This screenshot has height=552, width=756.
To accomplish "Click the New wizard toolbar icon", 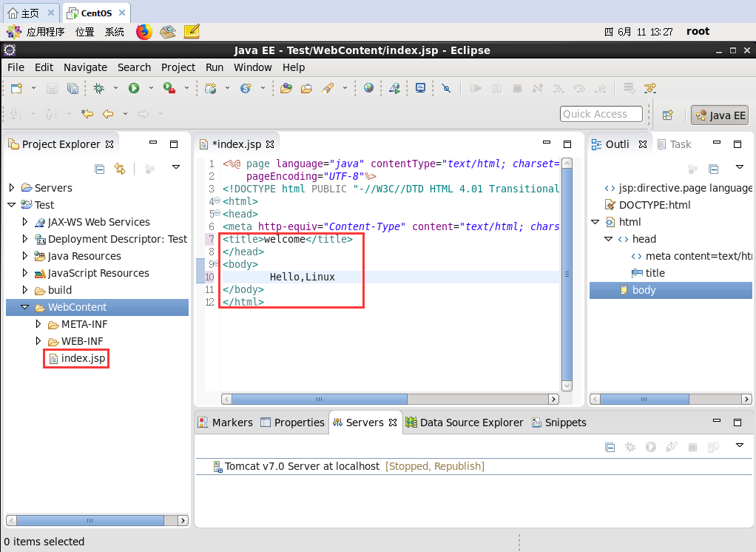I will [16, 88].
